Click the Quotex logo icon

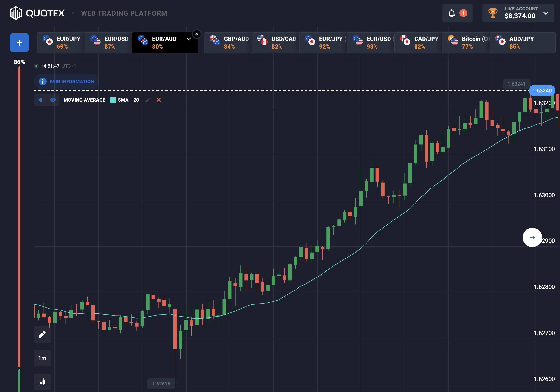(16, 13)
